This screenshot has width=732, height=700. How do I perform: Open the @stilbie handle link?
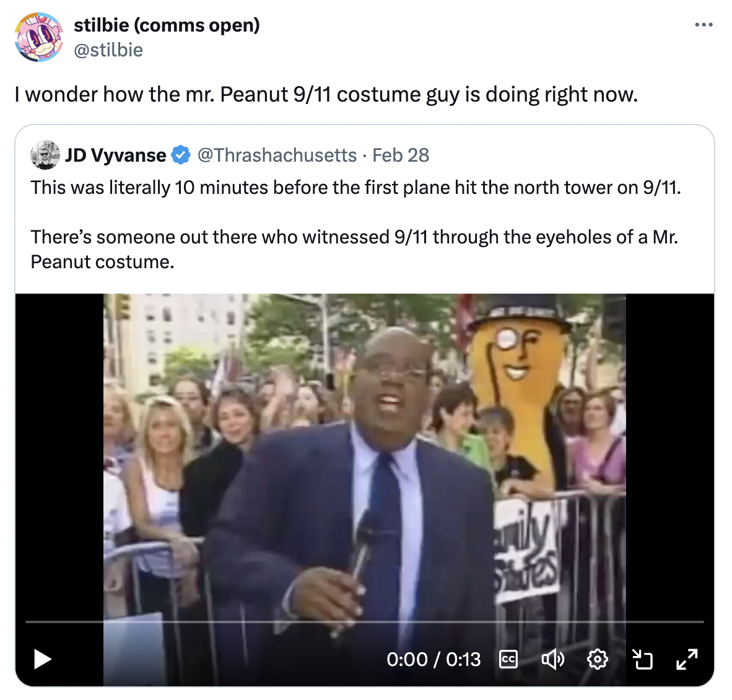click(108, 50)
